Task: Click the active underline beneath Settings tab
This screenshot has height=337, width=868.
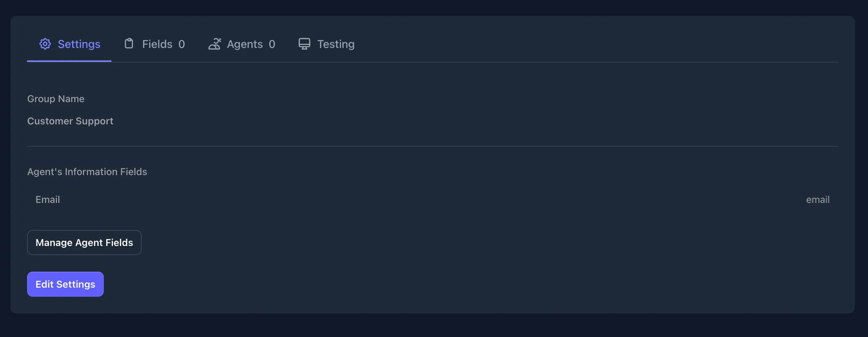Action: click(69, 61)
